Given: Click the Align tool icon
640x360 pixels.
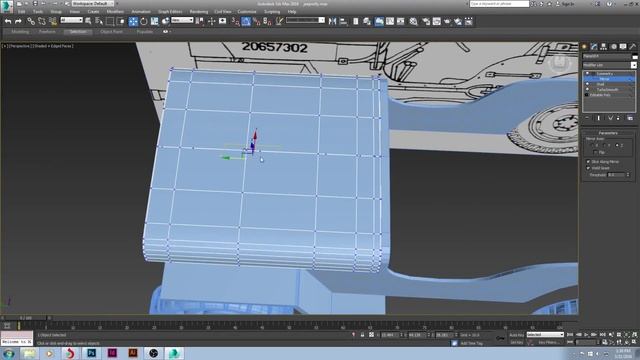Looking at the screenshot, I should [x=343, y=21].
